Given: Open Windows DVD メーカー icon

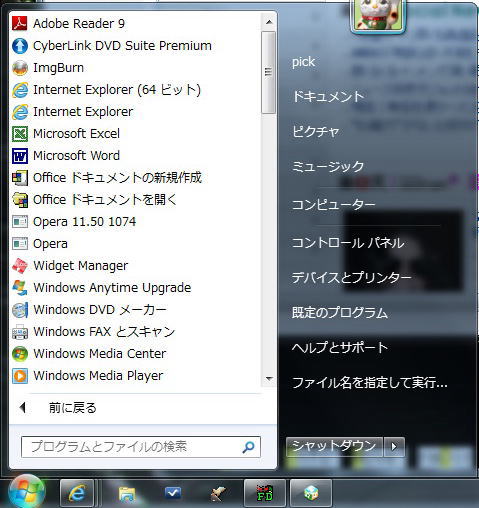Looking at the screenshot, I should (20, 310).
